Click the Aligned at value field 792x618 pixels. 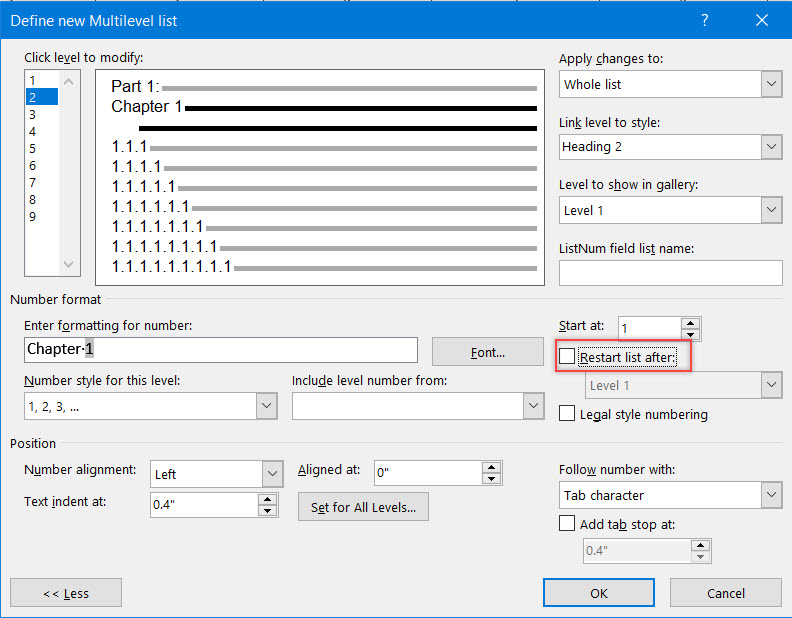coord(428,473)
